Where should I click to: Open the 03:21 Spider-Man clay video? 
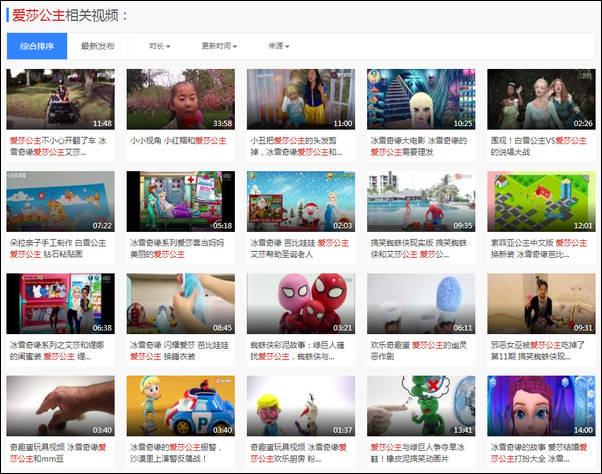pos(301,304)
